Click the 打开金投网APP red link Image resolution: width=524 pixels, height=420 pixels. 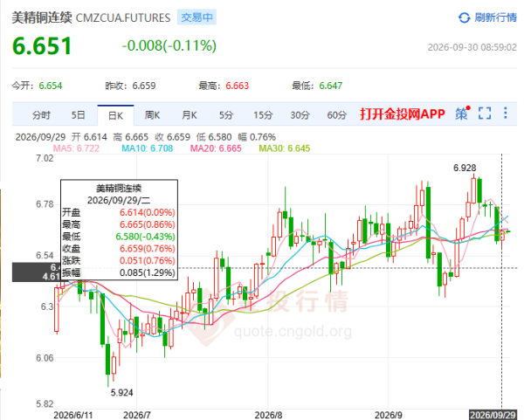point(403,114)
